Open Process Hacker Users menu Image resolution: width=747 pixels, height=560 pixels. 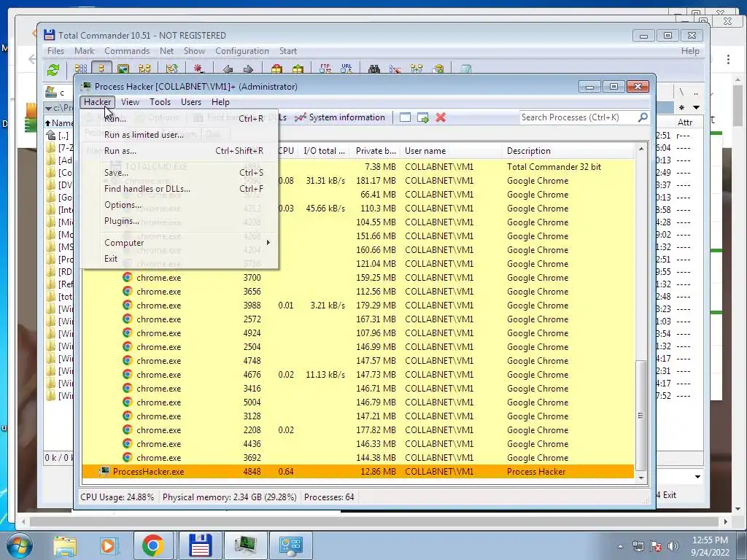[x=190, y=102]
